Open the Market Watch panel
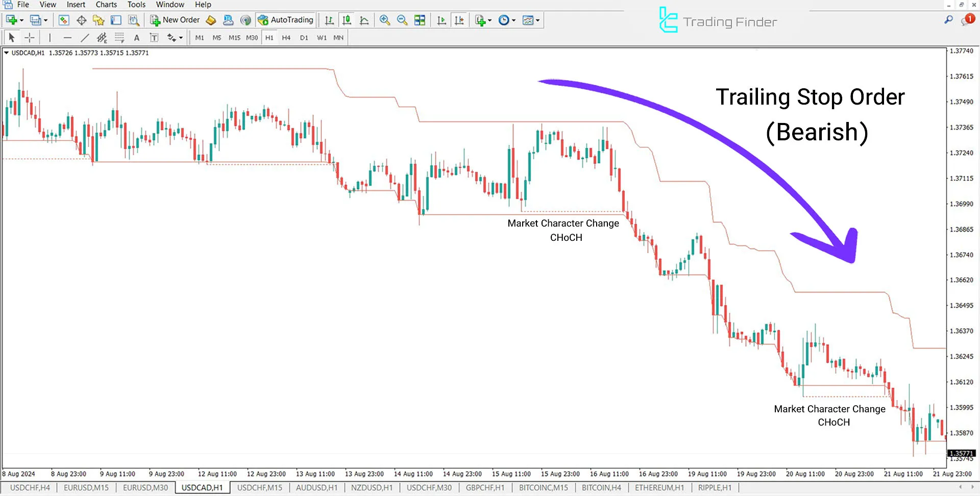Viewport: 980px width, 496px height. pos(64,20)
